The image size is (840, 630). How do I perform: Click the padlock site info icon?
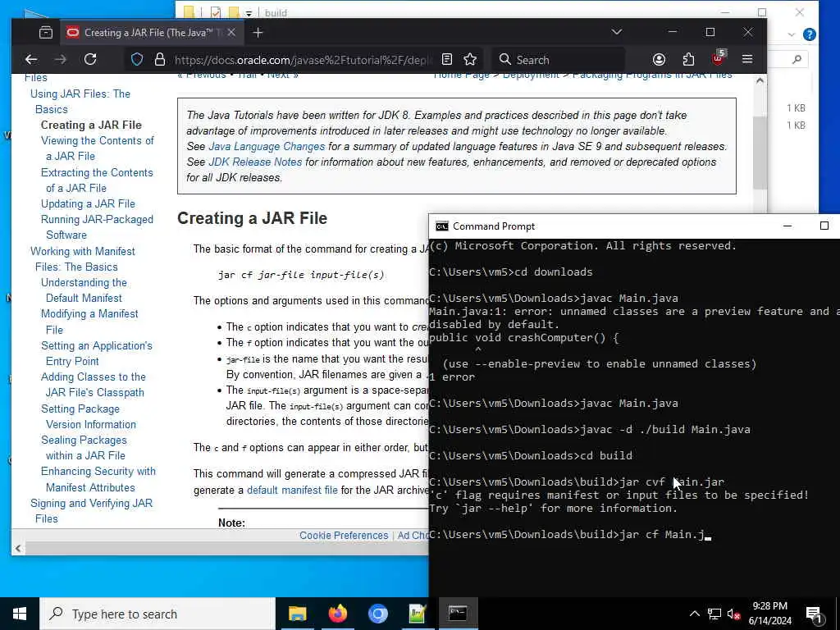click(x=160, y=59)
